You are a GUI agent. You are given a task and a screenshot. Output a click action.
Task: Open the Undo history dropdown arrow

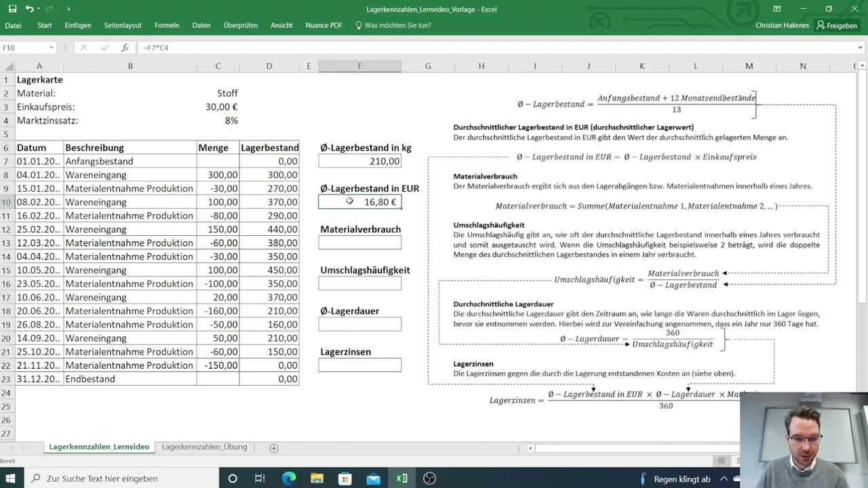[x=39, y=9]
